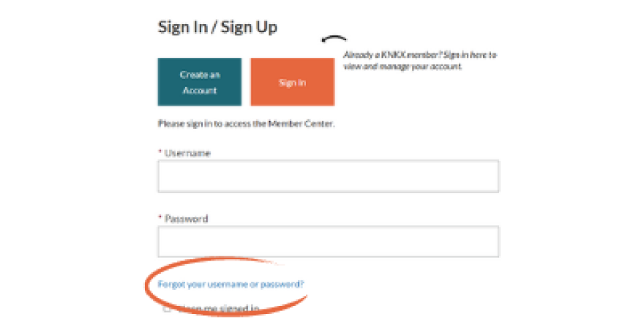Click the Username field label

[x=187, y=153]
